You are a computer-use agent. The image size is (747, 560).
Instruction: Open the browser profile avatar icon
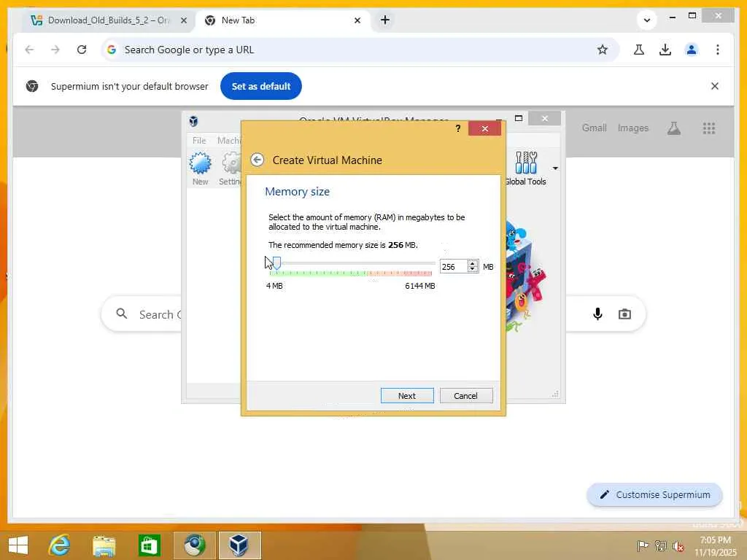tap(692, 50)
